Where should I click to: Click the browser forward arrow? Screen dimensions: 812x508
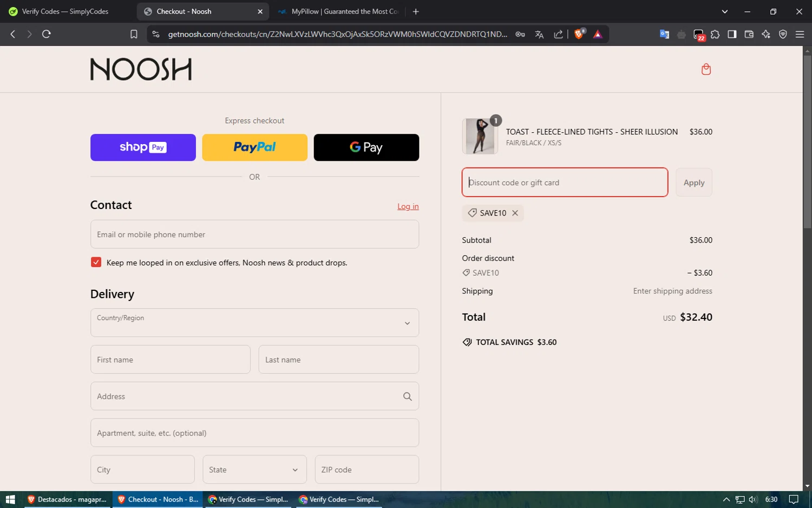tap(29, 34)
